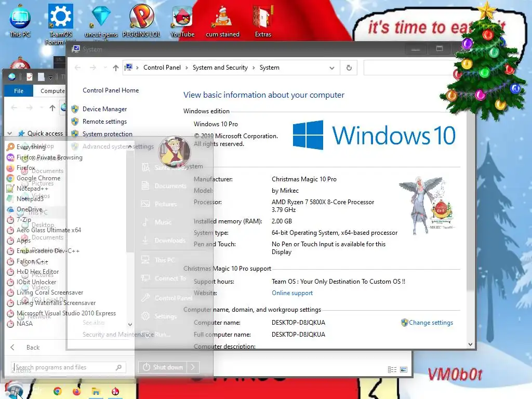Viewport: 532px width, 399px height.
Task: Open the uncut gems desktop icon
Action: click(x=101, y=20)
